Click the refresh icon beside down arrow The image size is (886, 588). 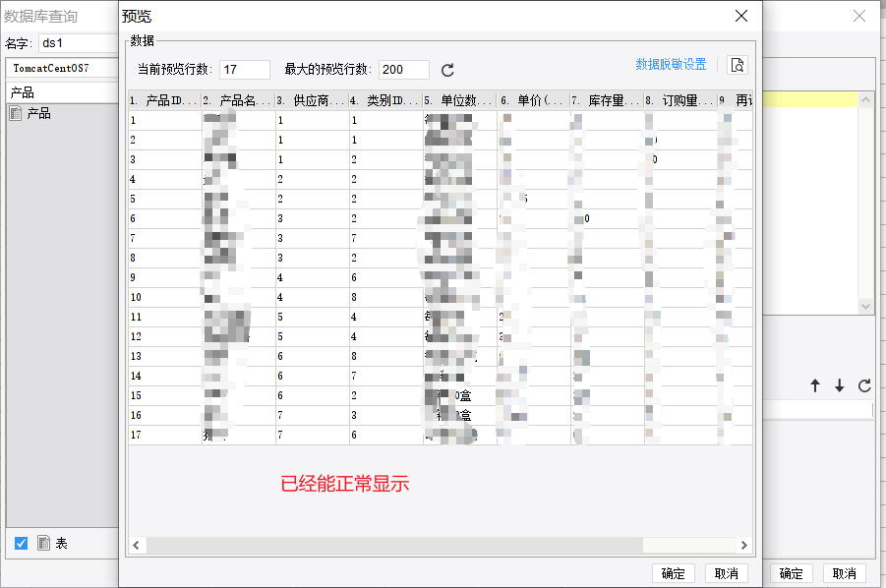[x=864, y=385]
